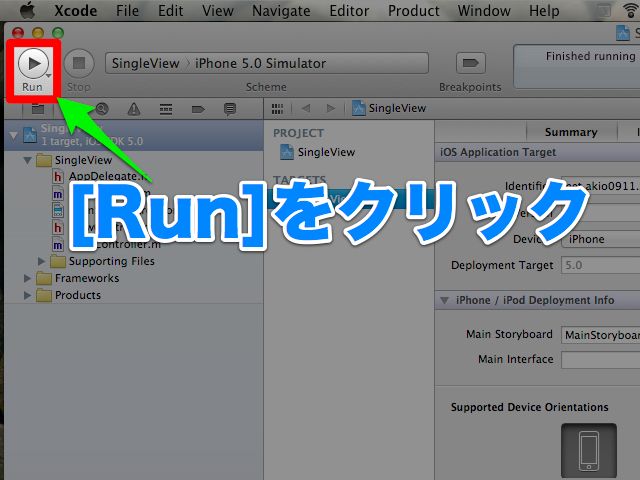This screenshot has width=640, height=480.
Task: Select the SingleView group folder
Action: [x=83, y=160]
